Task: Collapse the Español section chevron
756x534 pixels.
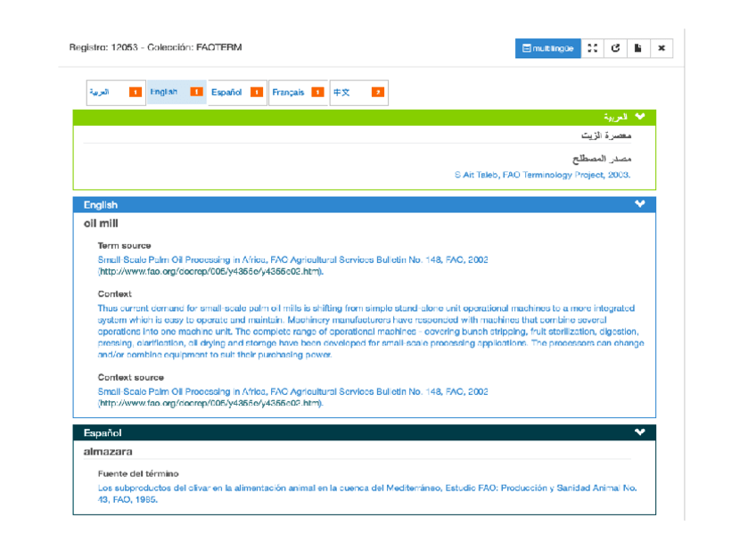Action: (640, 432)
